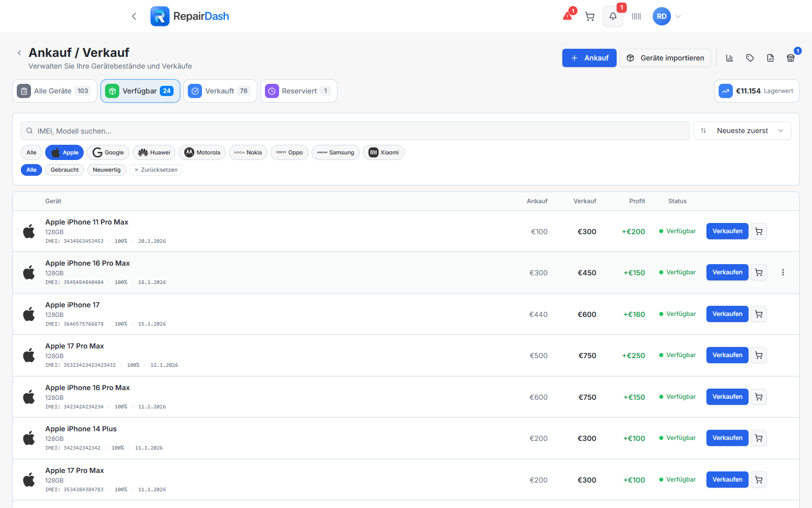Go back using the header back arrow

coord(134,16)
